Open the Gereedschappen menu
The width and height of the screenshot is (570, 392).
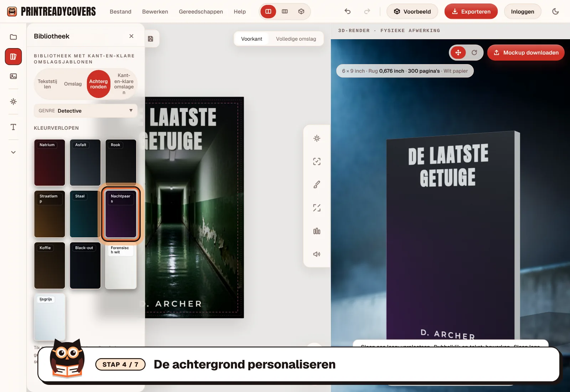click(x=201, y=11)
